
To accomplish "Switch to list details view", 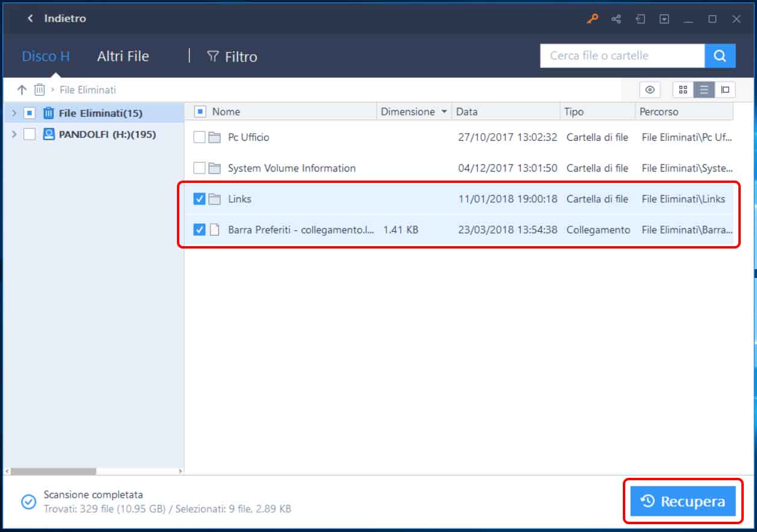I will tap(703, 90).
